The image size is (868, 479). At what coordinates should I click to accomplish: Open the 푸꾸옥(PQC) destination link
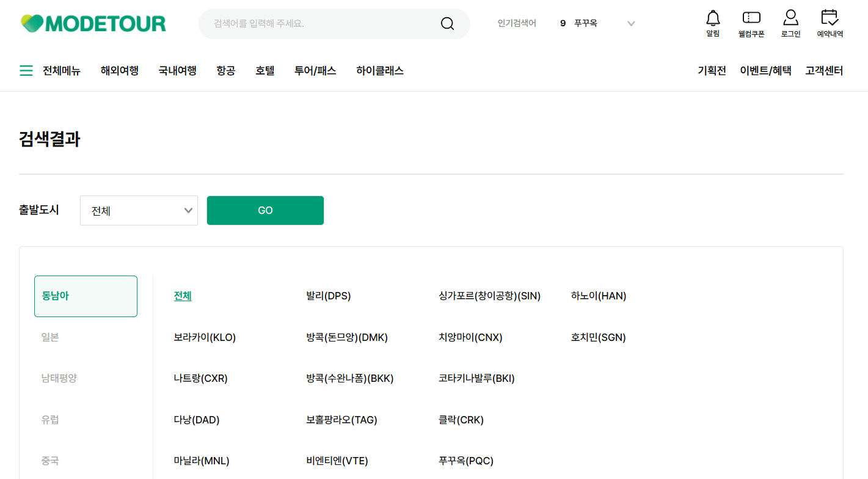[x=467, y=460]
